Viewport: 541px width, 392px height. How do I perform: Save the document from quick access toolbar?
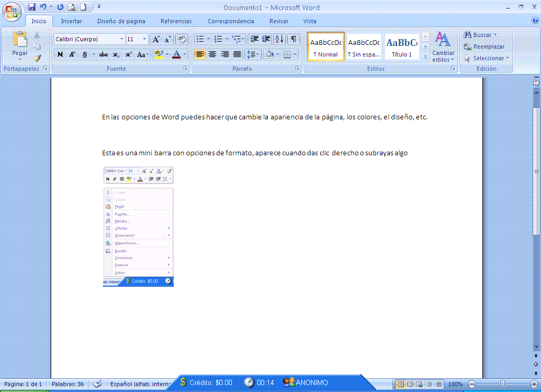pyautogui.click(x=32, y=7)
